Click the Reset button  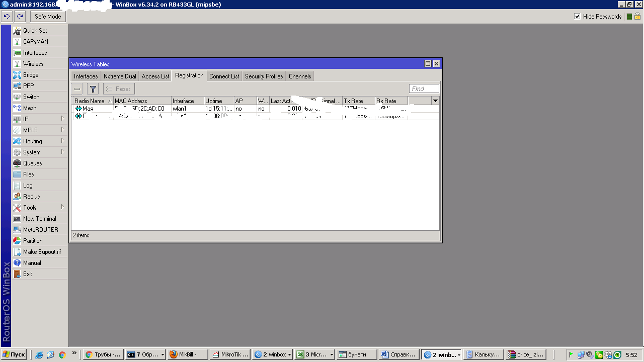(x=119, y=89)
